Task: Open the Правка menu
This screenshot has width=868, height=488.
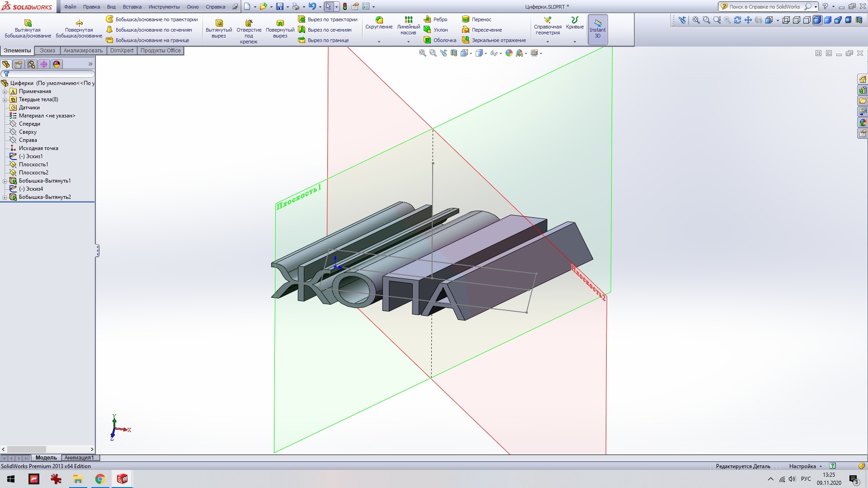Action: coord(91,7)
